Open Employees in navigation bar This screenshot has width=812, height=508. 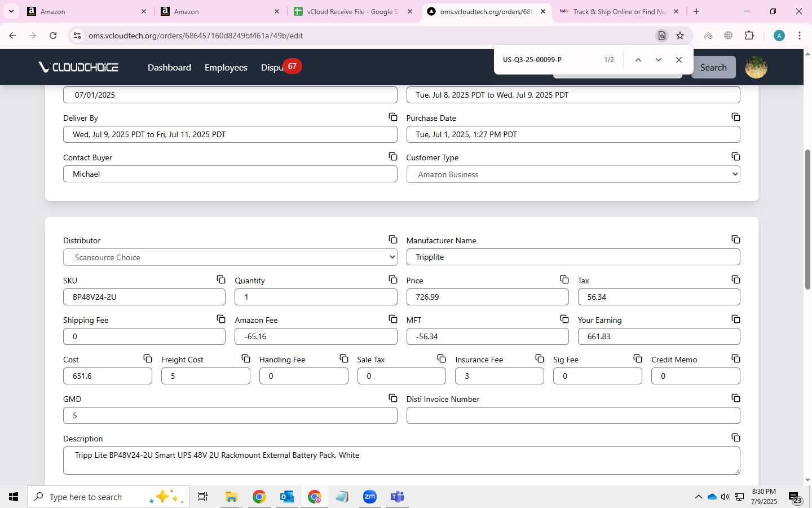226,67
